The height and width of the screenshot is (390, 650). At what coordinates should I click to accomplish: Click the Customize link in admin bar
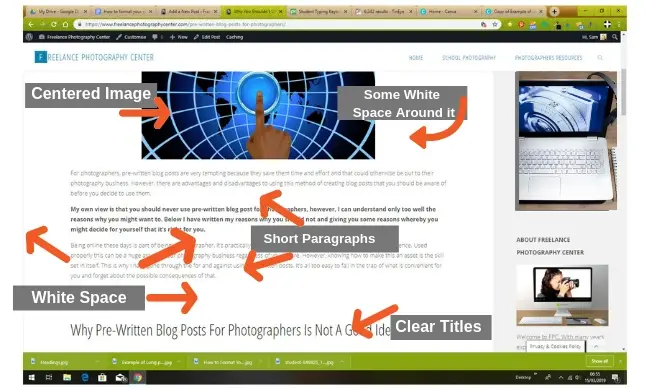[131, 37]
